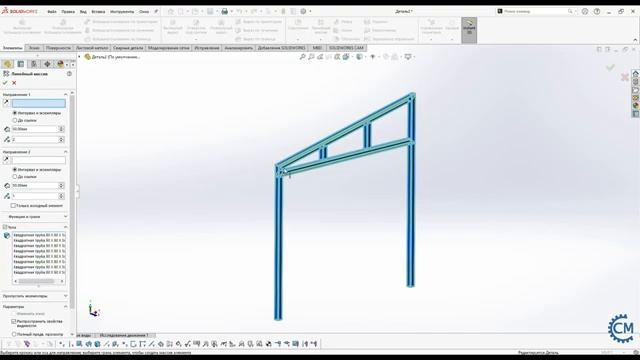Open the PropertyManager tab icon
640x360 pixels.
(x=21, y=64)
